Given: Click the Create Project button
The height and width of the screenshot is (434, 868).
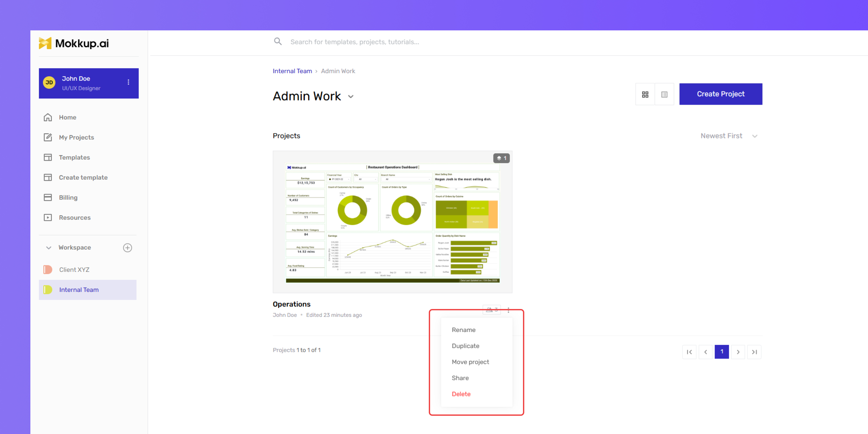Looking at the screenshot, I should point(720,94).
